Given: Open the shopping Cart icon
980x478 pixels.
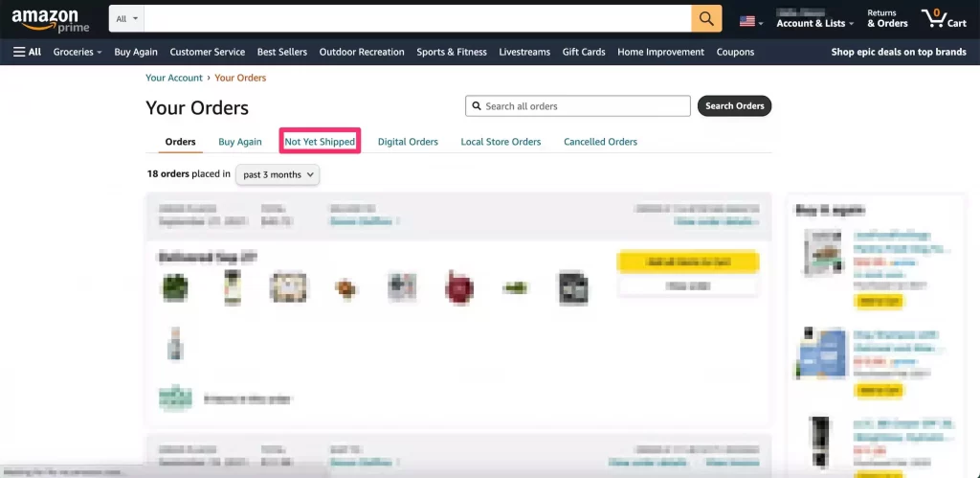Looking at the screenshot, I should tap(943, 19).
